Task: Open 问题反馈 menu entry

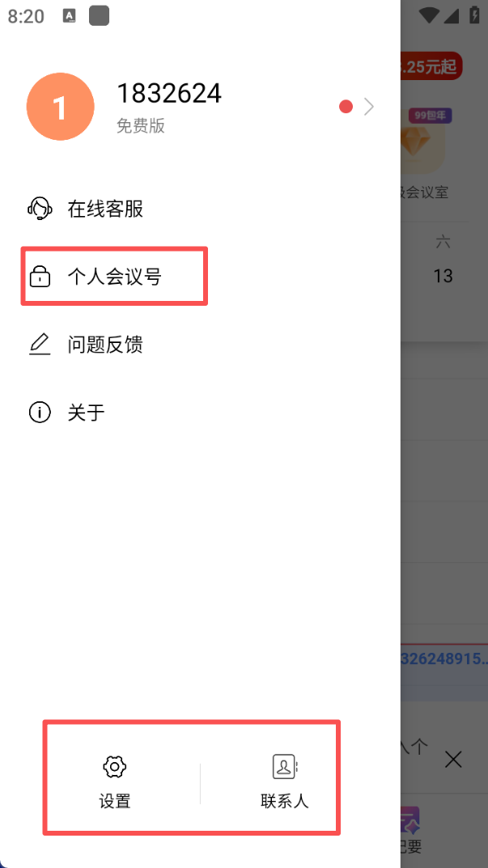Action: 105,345
